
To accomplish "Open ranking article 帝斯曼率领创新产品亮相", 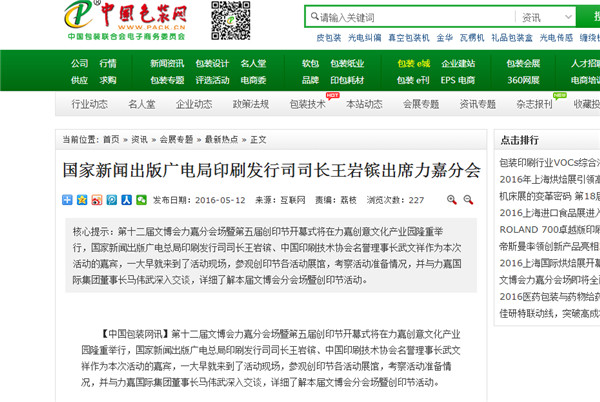I will point(549,246).
